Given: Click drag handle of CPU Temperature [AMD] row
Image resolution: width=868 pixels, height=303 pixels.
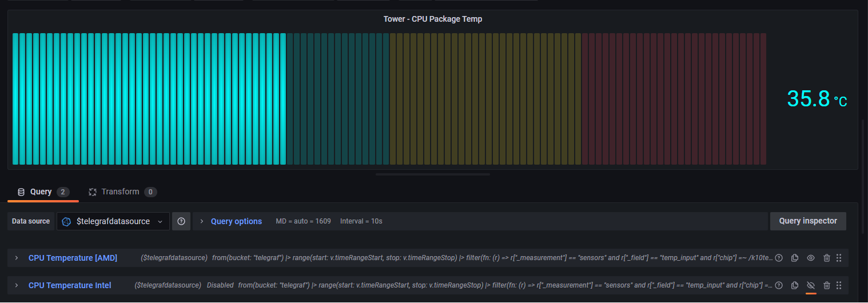Looking at the screenshot, I should point(839,258).
